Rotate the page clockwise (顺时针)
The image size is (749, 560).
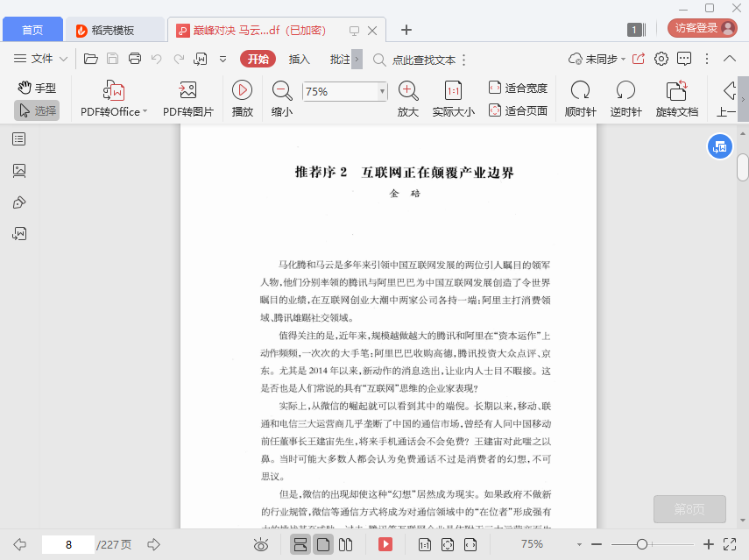click(580, 91)
